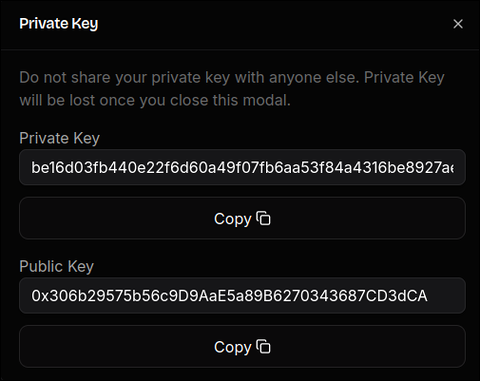
Task: Click the copy icon below the public key
Action: coord(263,347)
